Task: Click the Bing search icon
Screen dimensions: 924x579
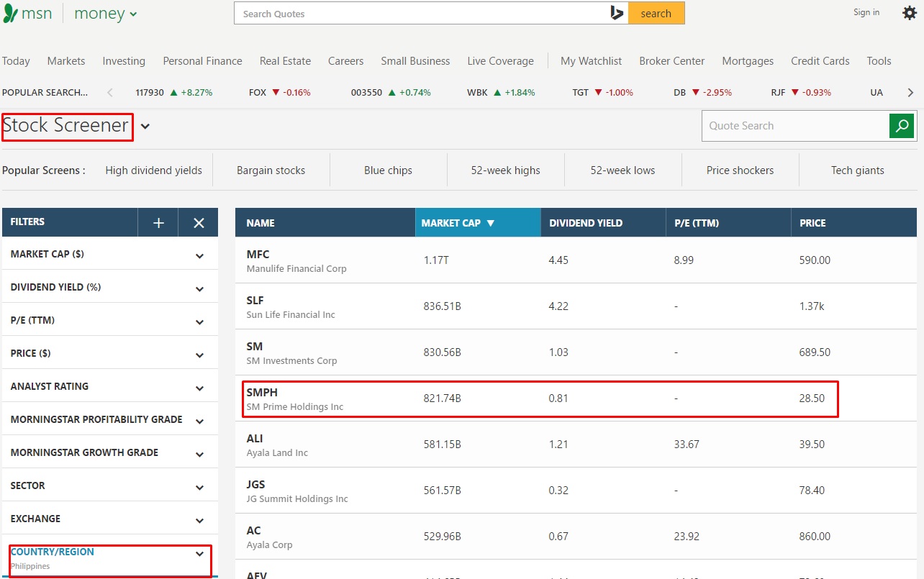Action: [617, 13]
